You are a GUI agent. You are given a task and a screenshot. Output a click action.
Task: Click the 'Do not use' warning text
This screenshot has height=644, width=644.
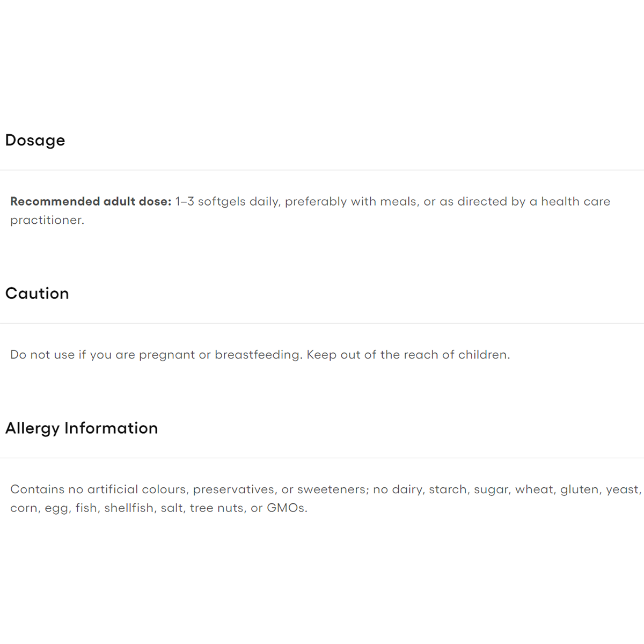pos(42,355)
